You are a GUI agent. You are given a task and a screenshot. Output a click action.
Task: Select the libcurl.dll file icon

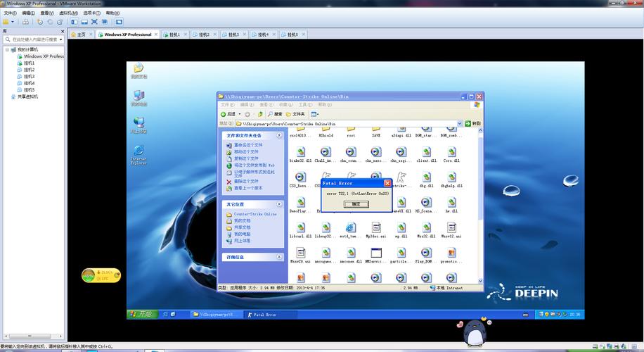pos(301,227)
